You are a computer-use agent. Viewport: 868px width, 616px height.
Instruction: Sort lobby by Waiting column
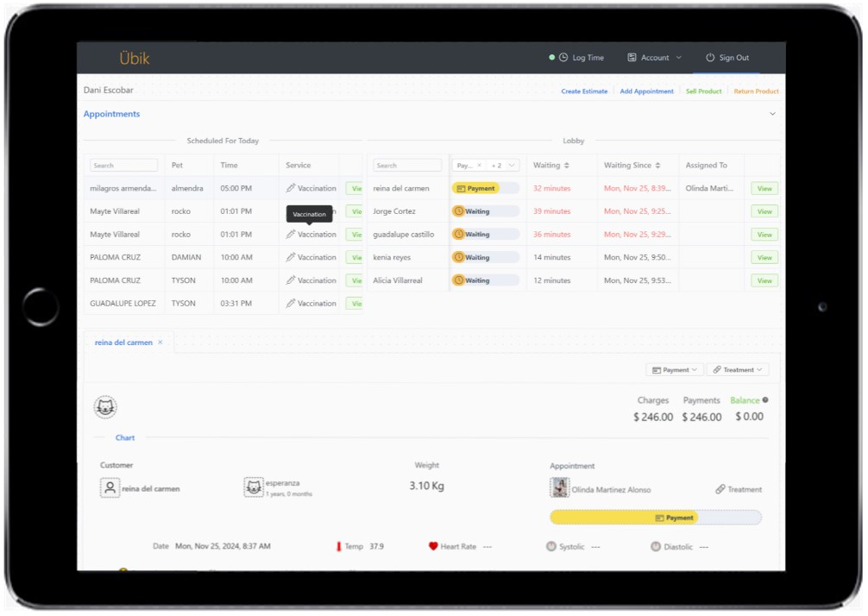[568, 166]
